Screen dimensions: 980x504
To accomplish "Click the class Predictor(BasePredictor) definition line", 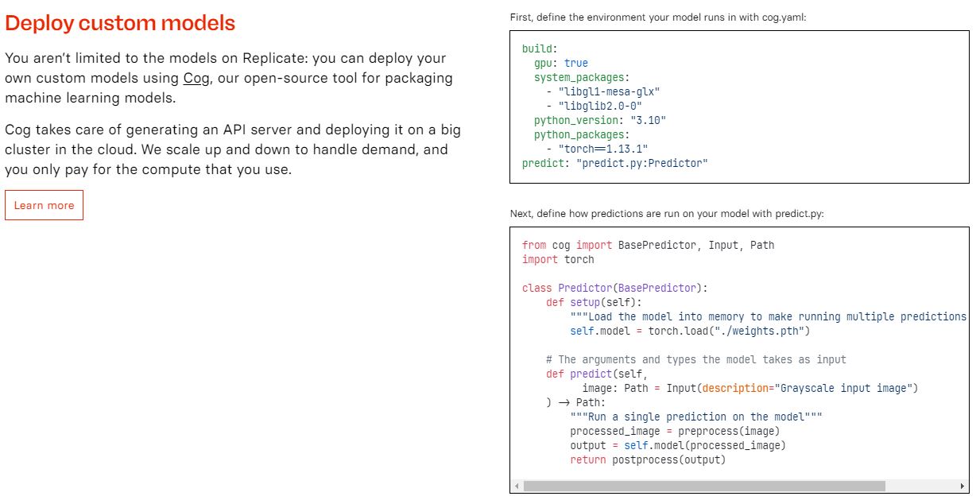I will 614,288.
